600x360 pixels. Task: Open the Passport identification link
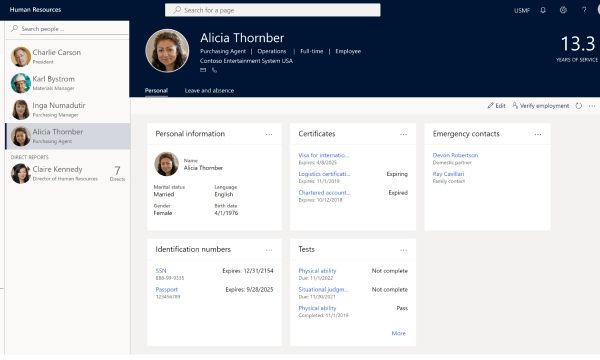coord(166,290)
